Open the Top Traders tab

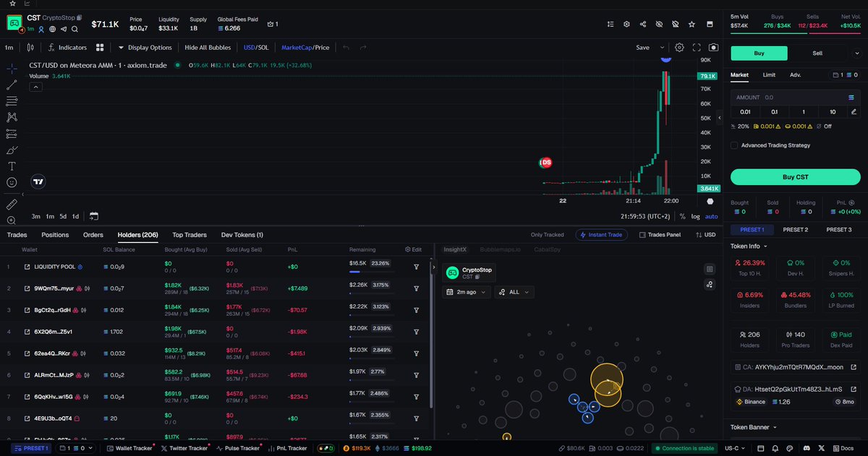[x=190, y=235]
